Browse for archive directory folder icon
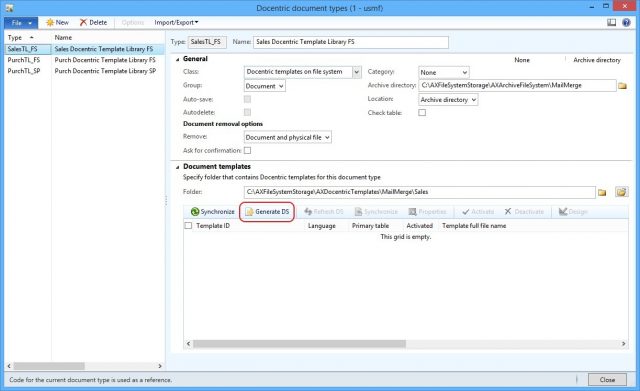The width and height of the screenshot is (640, 391). (622, 86)
